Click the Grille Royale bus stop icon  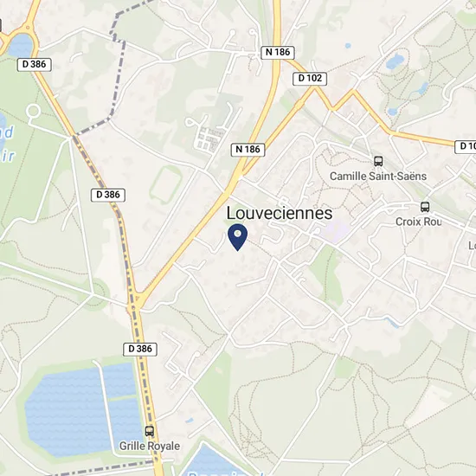coord(150,431)
